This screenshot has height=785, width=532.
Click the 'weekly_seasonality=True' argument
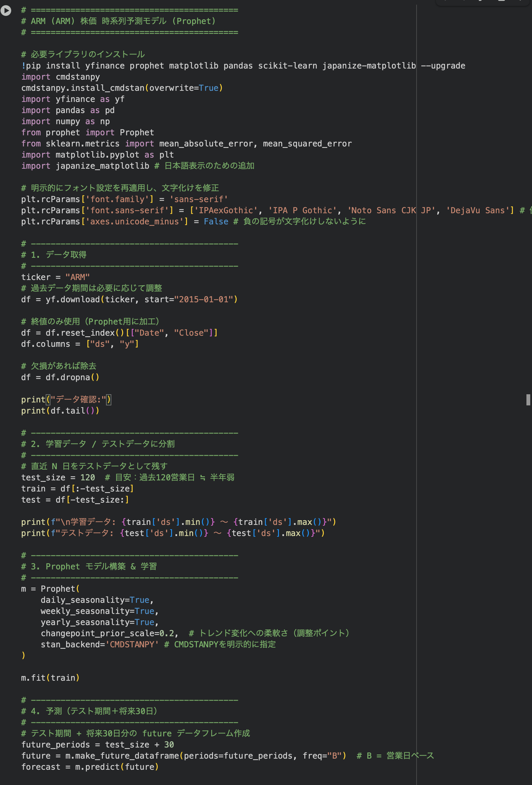pyautogui.click(x=100, y=611)
